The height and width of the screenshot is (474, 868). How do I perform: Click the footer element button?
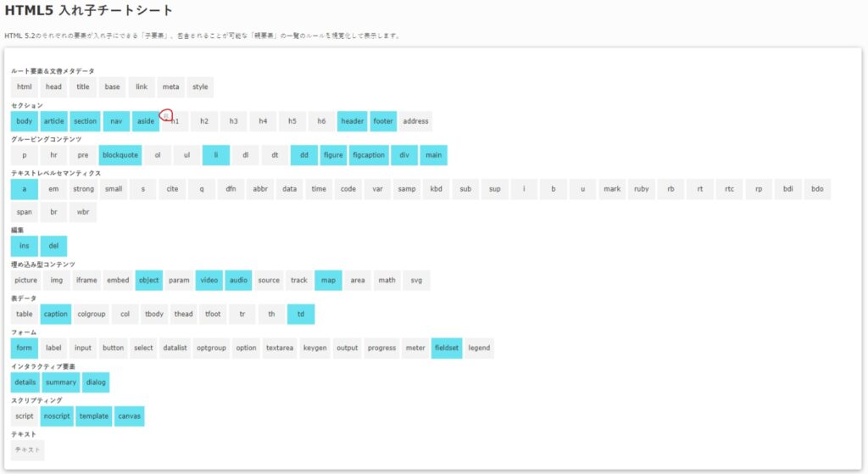tap(383, 121)
